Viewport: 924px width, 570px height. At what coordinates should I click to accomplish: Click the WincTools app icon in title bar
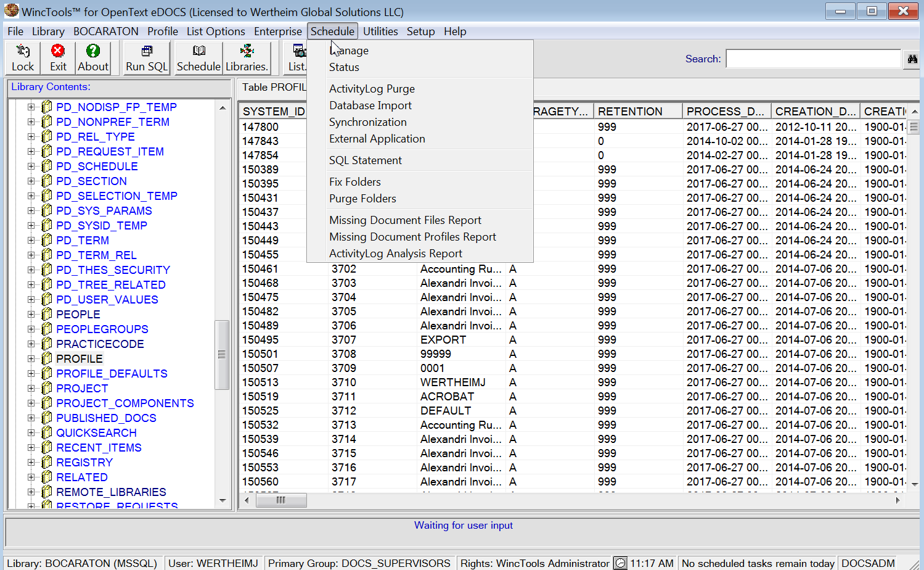(11, 11)
